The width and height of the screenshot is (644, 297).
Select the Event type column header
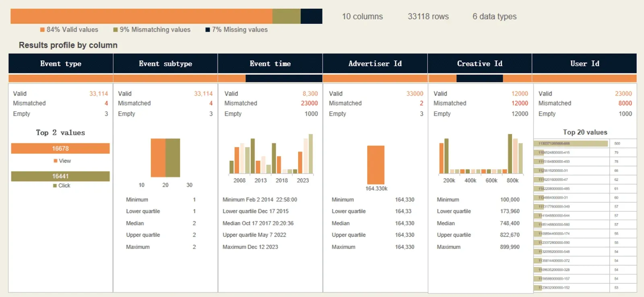(x=61, y=63)
